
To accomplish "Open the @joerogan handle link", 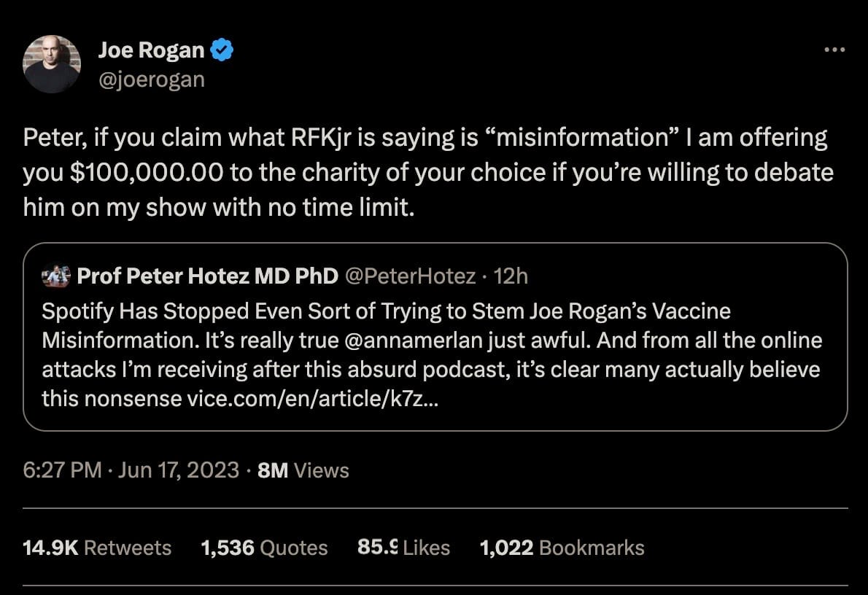I will click(x=151, y=78).
